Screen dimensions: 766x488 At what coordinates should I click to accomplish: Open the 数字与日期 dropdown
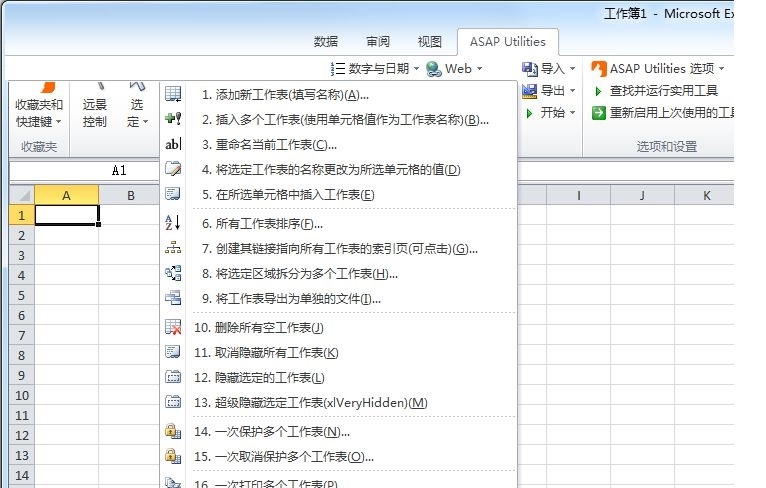pyautogui.click(x=416, y=69)
